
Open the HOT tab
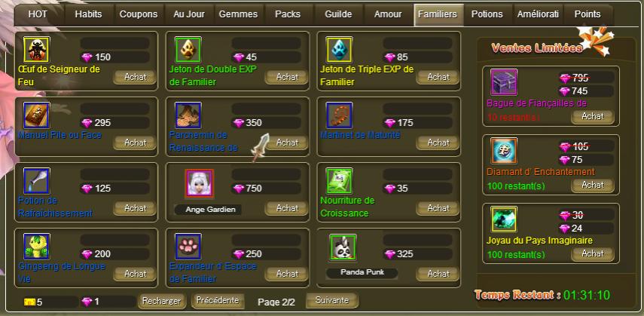tap(38, 14)
